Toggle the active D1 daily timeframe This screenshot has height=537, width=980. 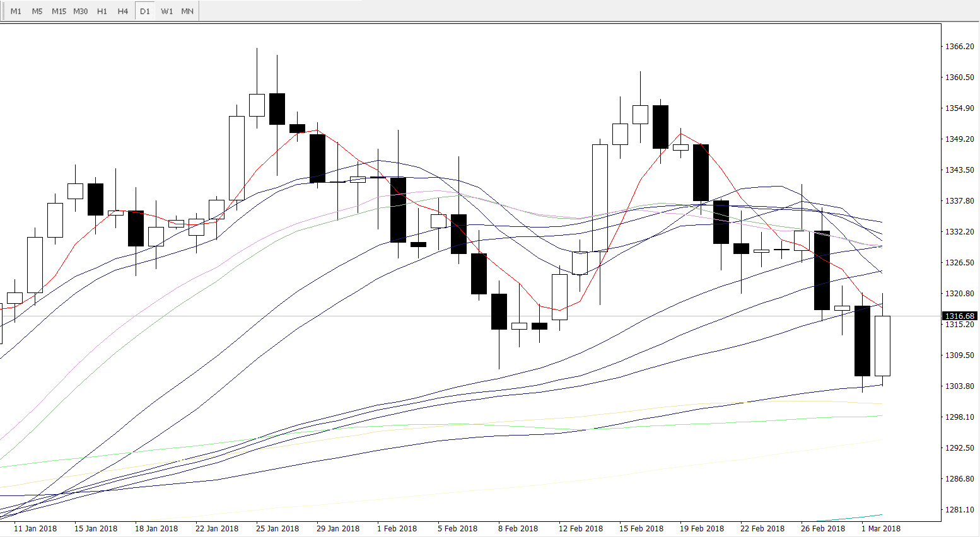145,11
